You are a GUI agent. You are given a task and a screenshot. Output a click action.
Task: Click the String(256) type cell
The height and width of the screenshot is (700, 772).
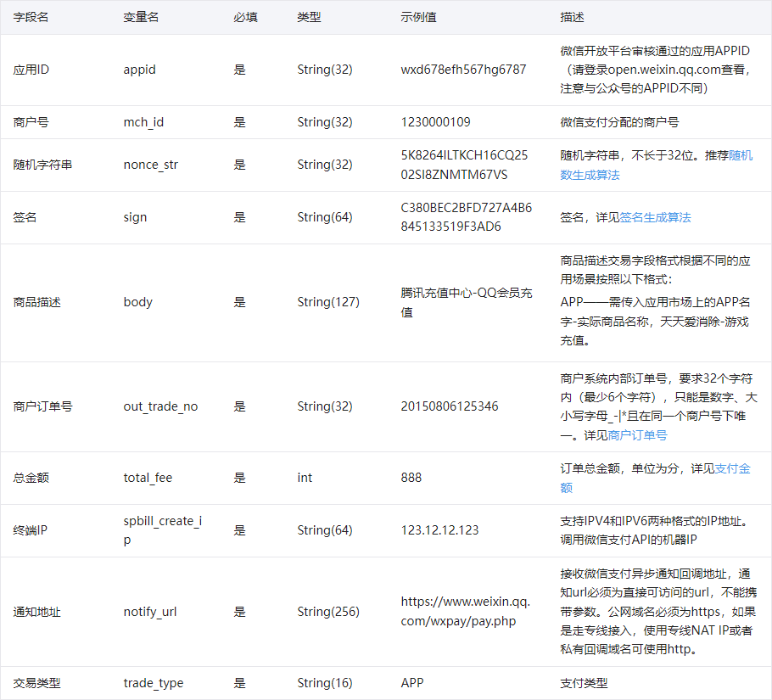(328, 612)
